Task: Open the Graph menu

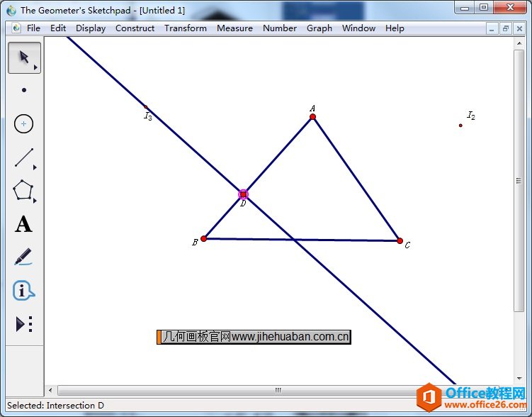Action: (319, 28)
